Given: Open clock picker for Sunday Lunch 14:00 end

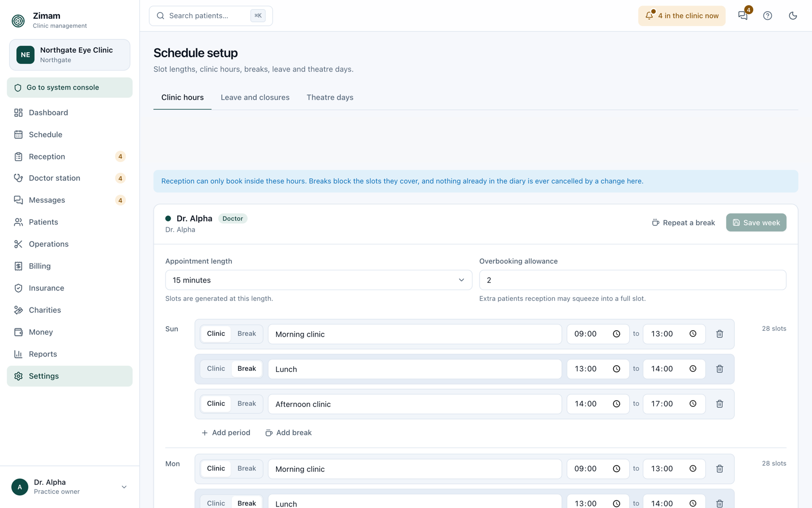Looking at the screenshot, I should pyautogui.click(x=693, y=369).
